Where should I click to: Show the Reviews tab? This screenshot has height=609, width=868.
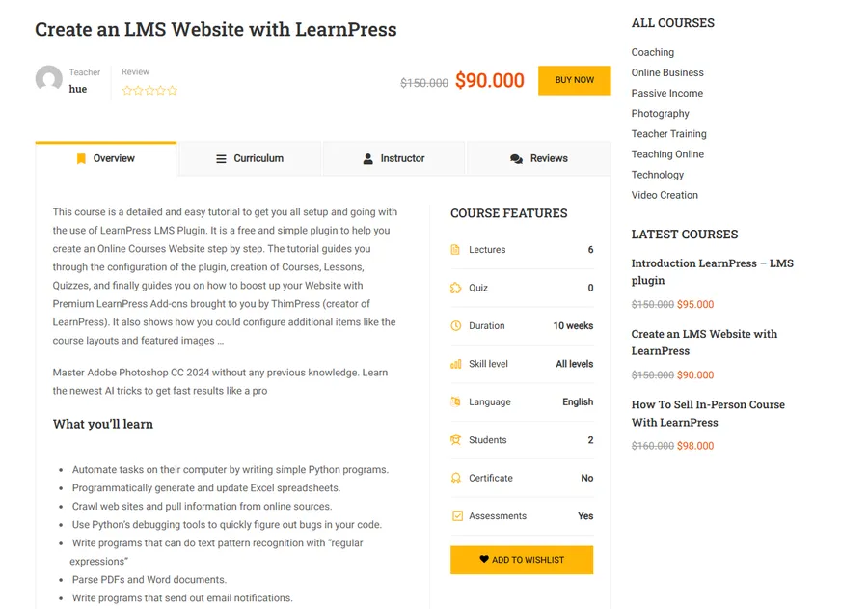(539, 158)
